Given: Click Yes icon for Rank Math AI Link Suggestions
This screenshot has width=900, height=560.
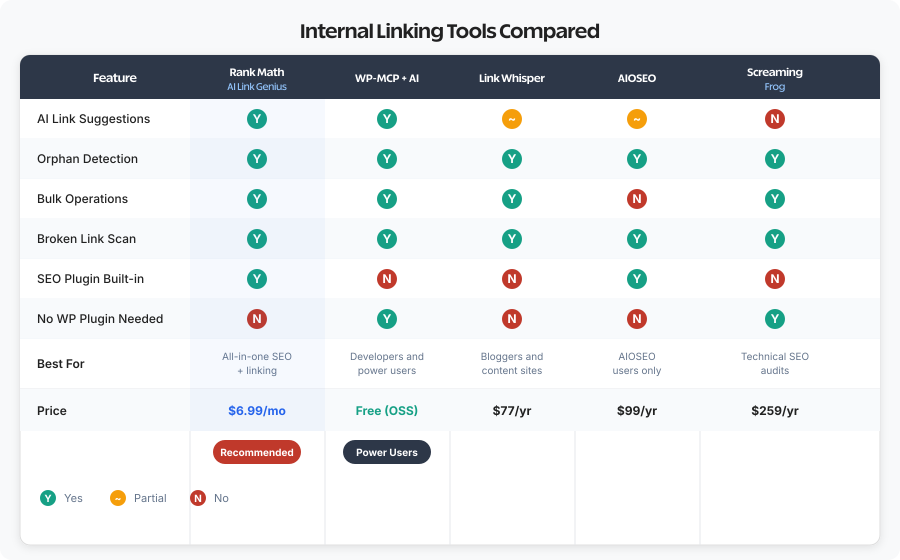Looking at the screenshot, I should click(x=257, y=119).
